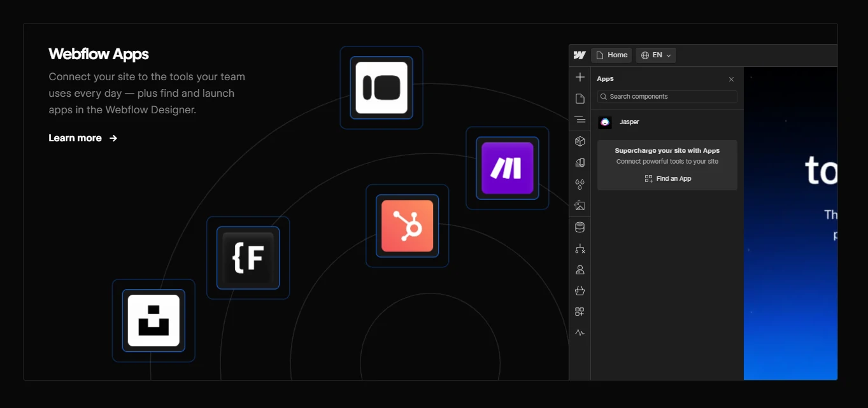868x408 pixels.
Task: Open the CMS database panel
Action: [x=580, y=227]
